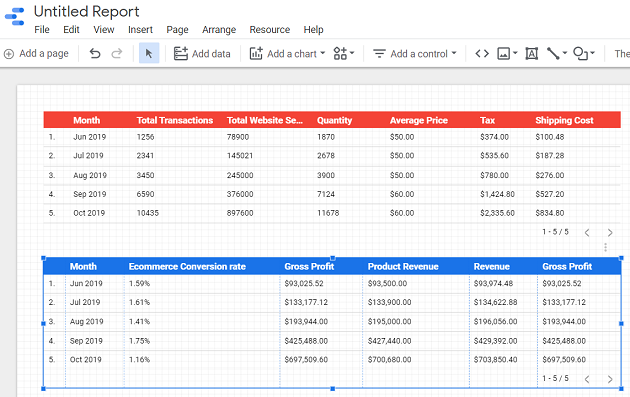Image resolution: width=630 pixels, height=397 pixels.
Task: Click Month header in red table
Action: tap(86, 120)
